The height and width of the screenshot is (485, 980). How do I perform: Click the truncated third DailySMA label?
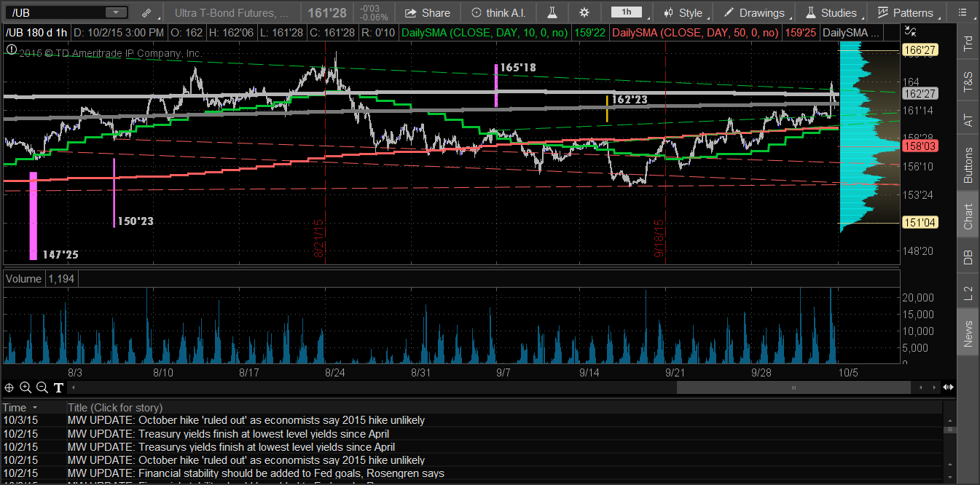point(851,33)
